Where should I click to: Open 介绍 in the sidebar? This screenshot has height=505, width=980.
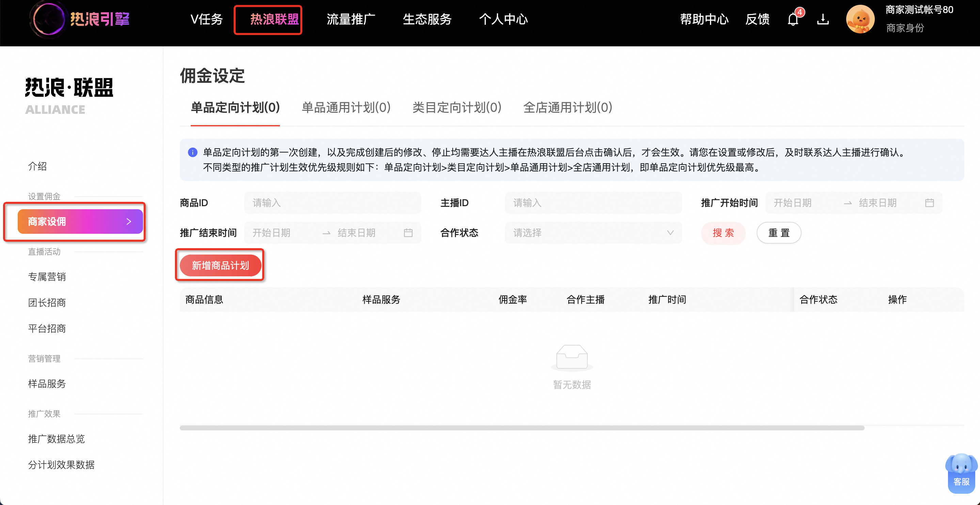(x=37, y=166)
